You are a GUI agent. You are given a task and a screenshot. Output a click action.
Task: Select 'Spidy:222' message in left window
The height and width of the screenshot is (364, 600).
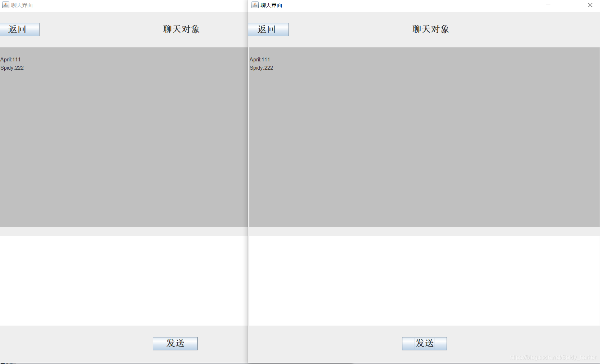point(12,68)
